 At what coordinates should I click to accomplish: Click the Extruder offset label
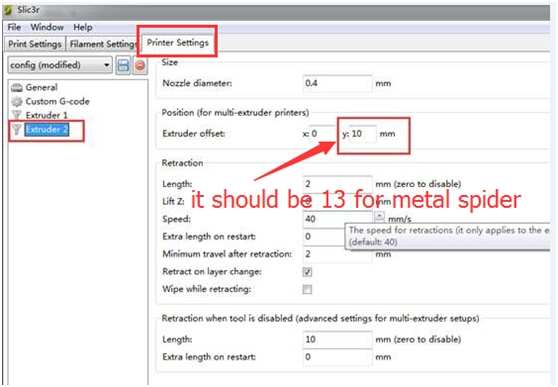194,134
